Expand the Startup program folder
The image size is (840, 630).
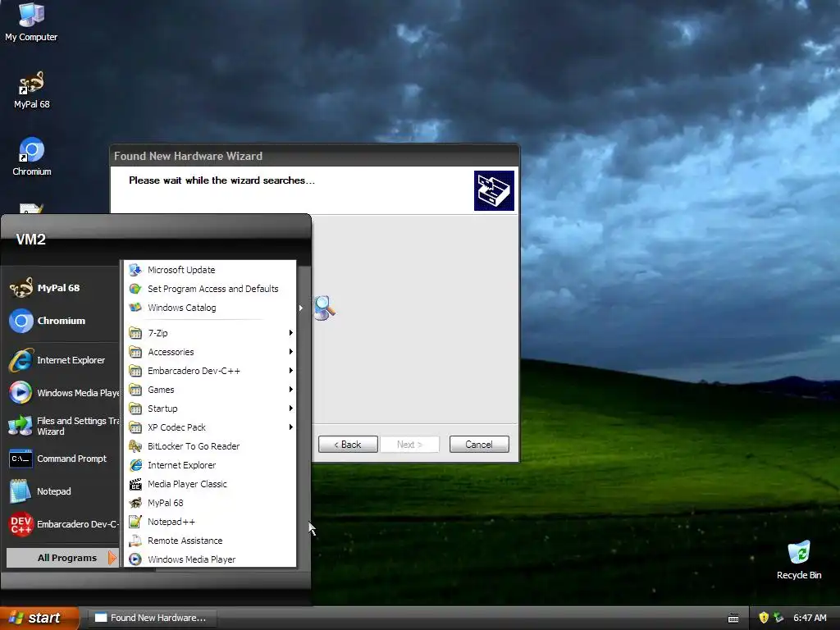pyautogui.click(x=210, y=409)
